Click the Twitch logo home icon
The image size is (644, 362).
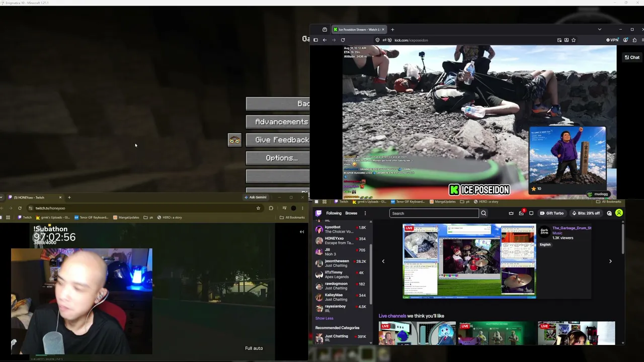318,213
